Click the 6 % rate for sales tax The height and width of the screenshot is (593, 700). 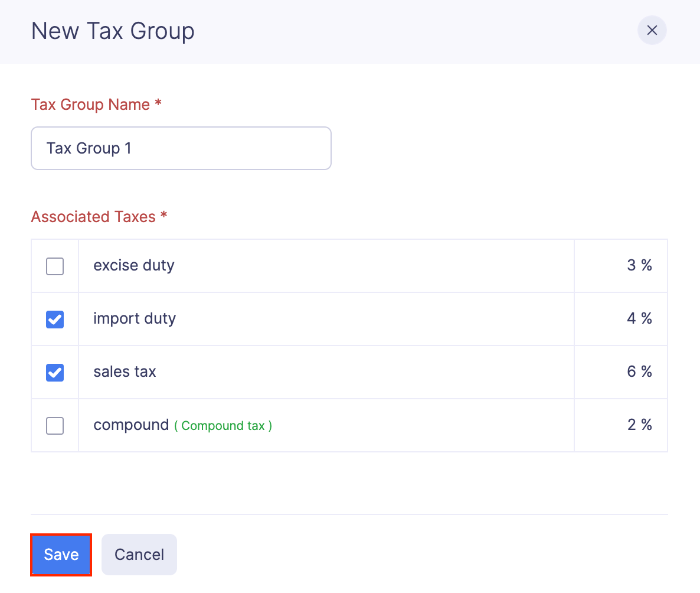pos(640,372)
